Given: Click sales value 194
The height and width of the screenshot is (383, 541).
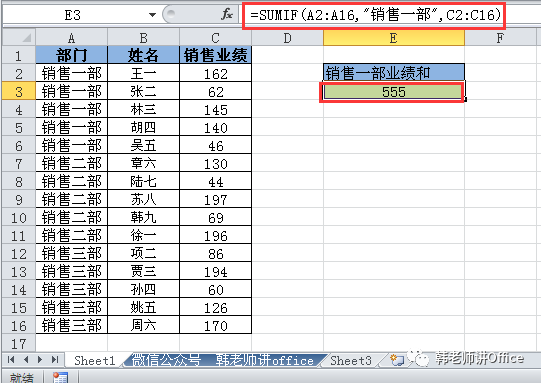Looking at the screenshot, I should coord(216,271).
